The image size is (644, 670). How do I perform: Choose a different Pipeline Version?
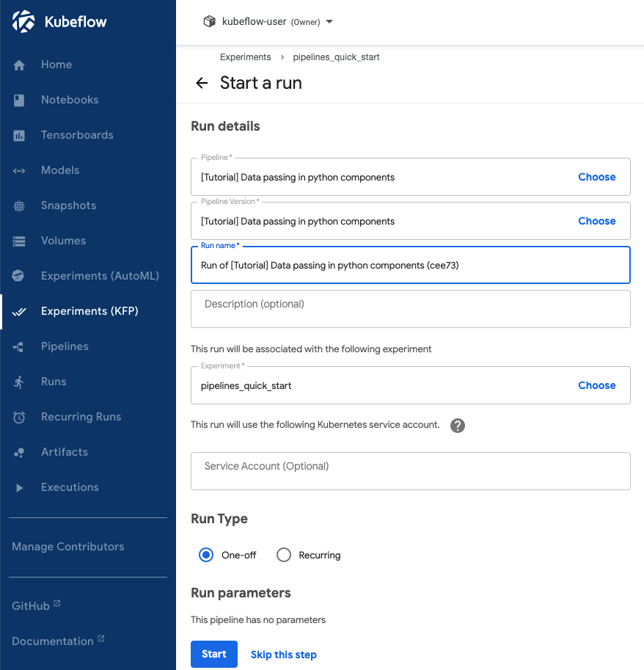(596, 221)
